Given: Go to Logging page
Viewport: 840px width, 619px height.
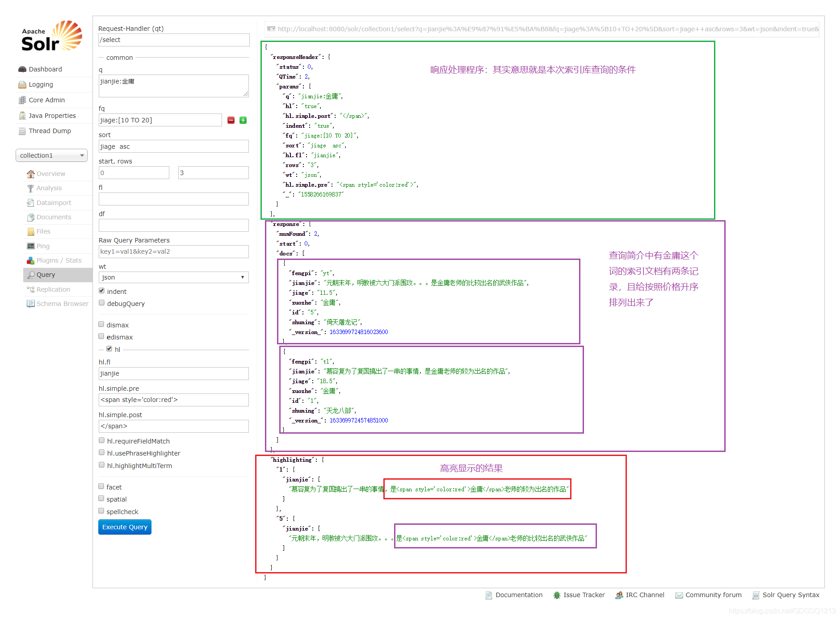Looking at the screenshot, I should pyautogui.click(x=41, y=84).
